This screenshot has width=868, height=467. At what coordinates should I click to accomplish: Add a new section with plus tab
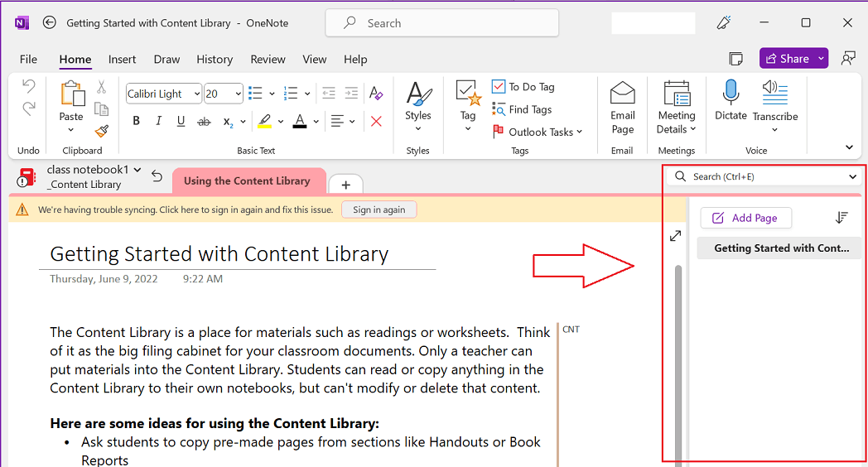point(346,185)
